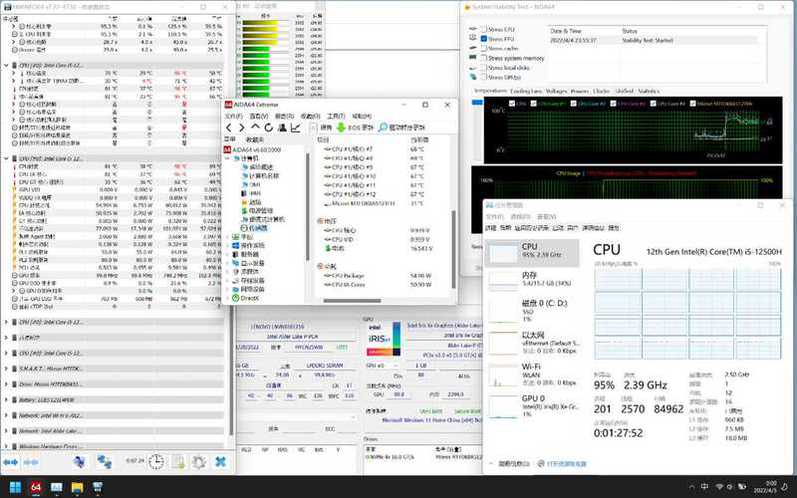
Task: Click the HWiNFO networked computers icon
Action: tap(104, 461)
